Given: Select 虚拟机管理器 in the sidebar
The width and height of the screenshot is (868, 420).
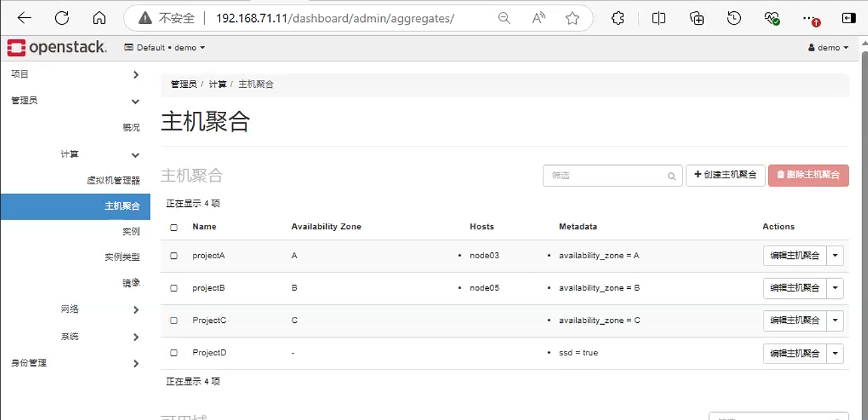Looking at the screenshot, I should pyautogui.click(x=113, y=180).
